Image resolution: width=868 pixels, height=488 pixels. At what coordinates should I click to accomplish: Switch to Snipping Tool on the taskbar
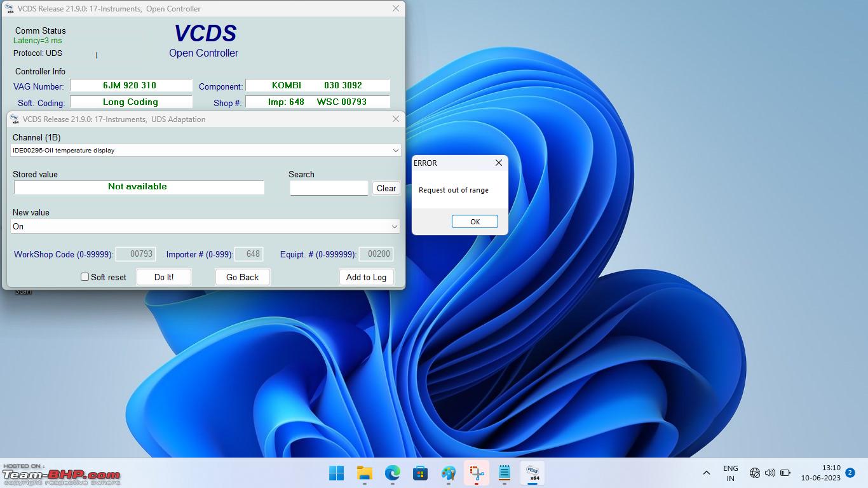click(x=477, y=473)
